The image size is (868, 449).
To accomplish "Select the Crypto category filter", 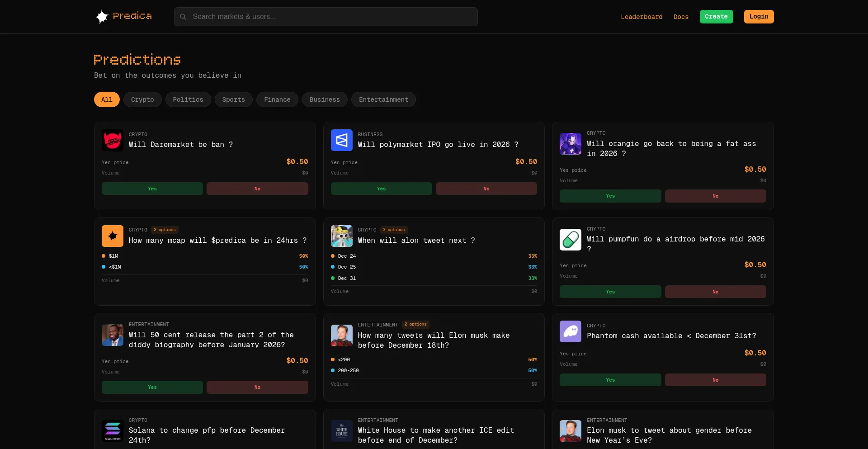I will pos(142,99).
